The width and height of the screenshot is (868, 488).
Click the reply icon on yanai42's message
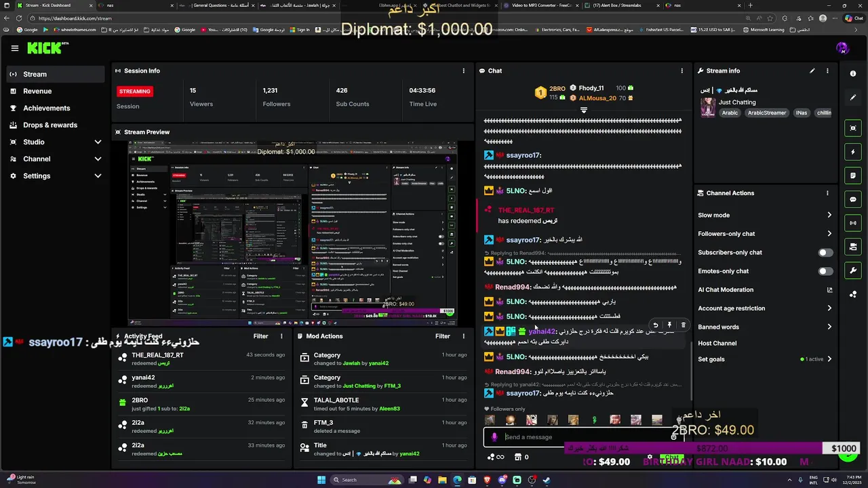click(655, 325)
